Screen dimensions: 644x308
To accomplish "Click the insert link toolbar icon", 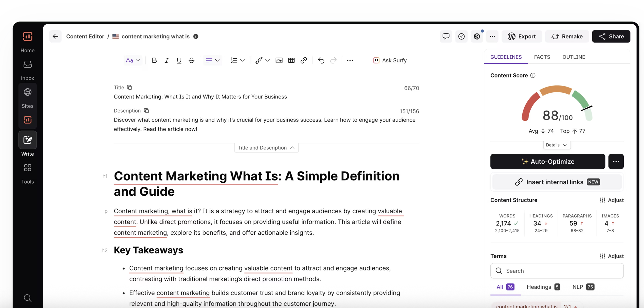I will point(304,60).
